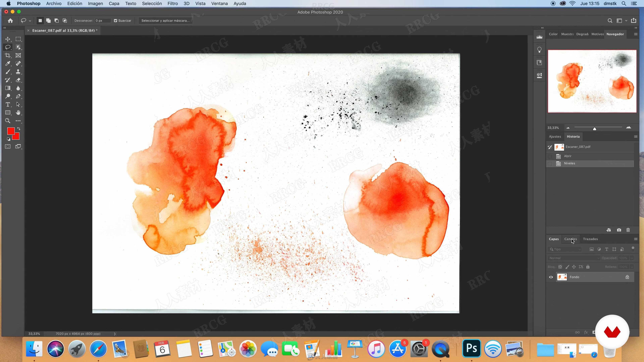
Task: Select the Clone Stamp tool
Action: coord(18,72)
